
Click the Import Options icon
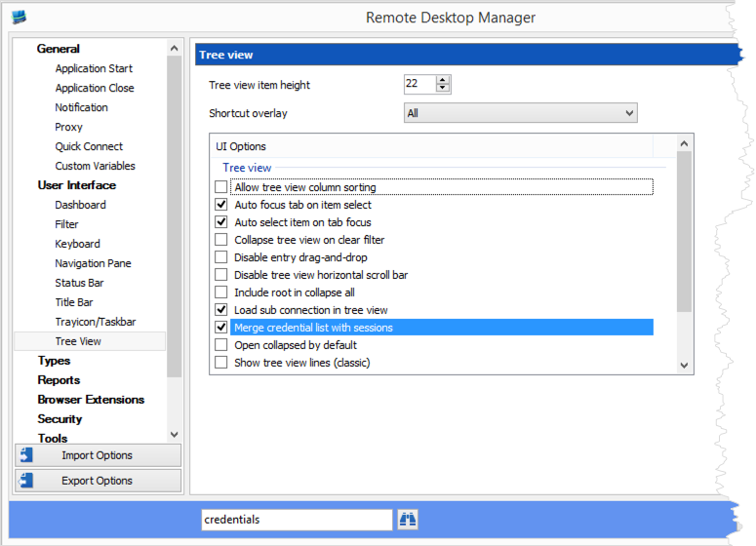(x=26, y=455)
